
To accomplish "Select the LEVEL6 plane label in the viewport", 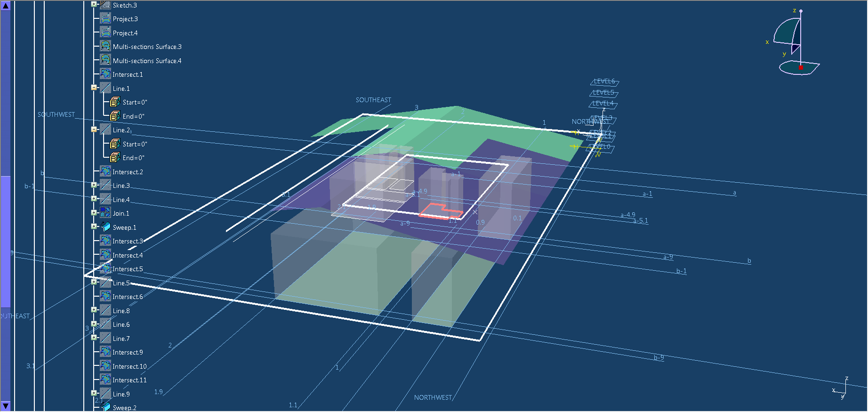I will point(604,81).
